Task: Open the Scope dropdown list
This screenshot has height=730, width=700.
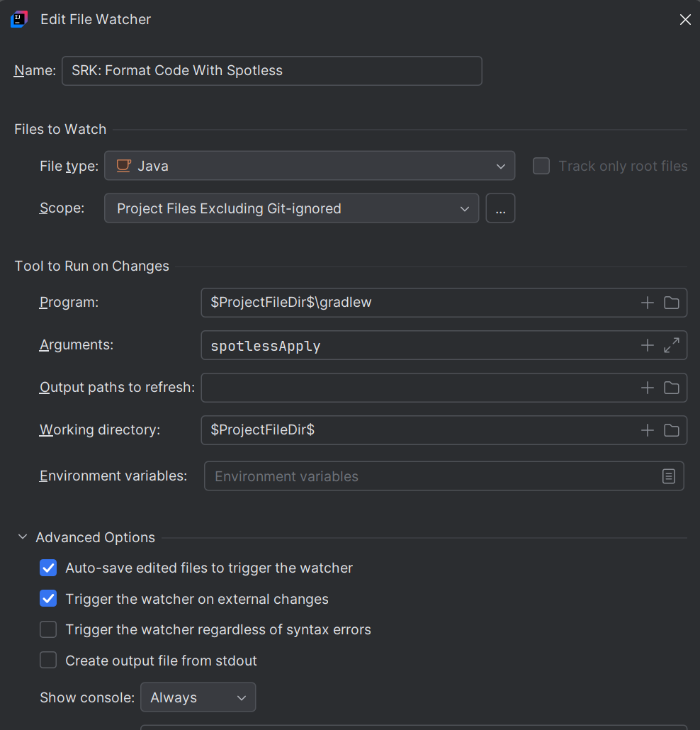Action: point(291,208)
